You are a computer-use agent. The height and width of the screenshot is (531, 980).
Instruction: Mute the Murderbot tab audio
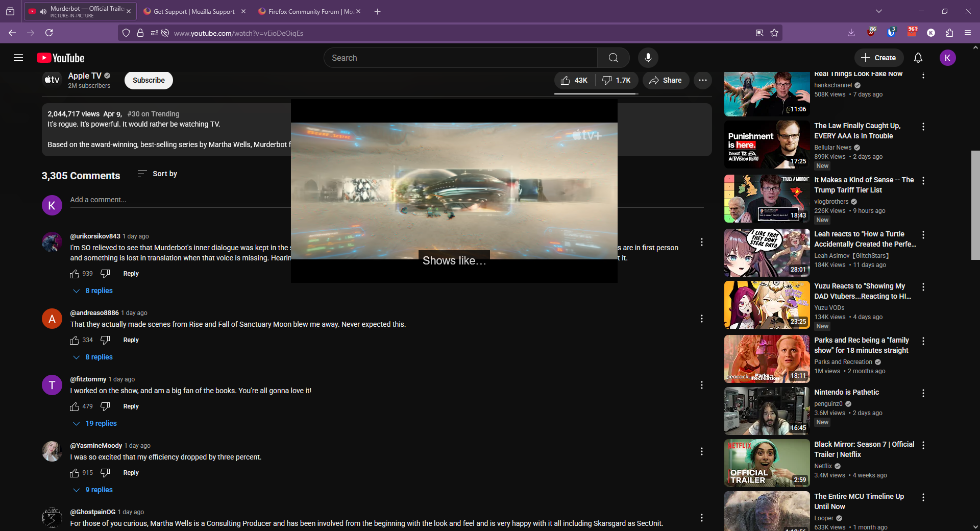point(43,11)
